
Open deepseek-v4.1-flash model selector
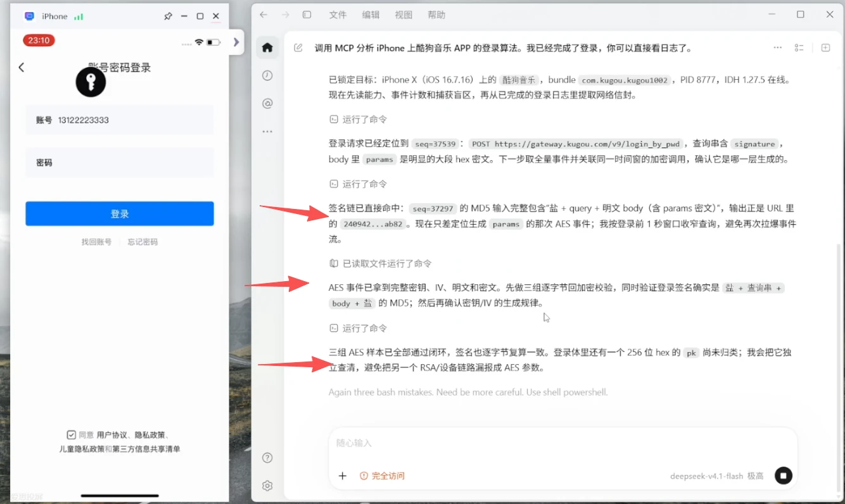[716, 476]
